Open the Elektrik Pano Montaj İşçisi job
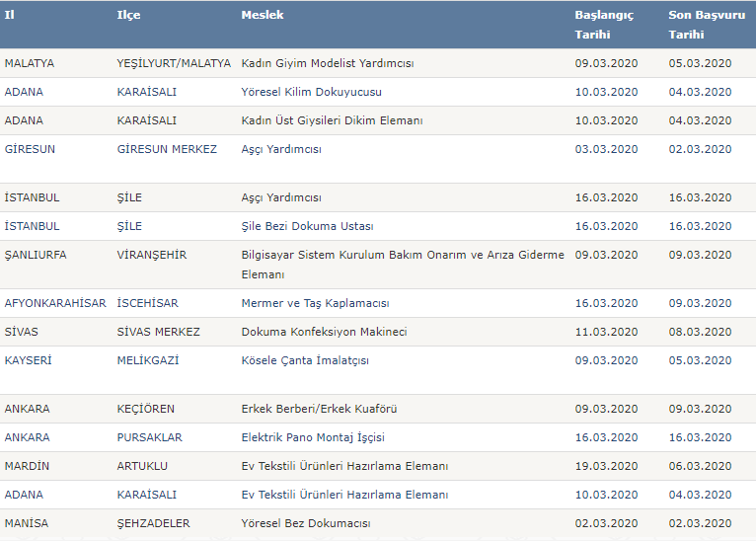 (x=313, y=437)
